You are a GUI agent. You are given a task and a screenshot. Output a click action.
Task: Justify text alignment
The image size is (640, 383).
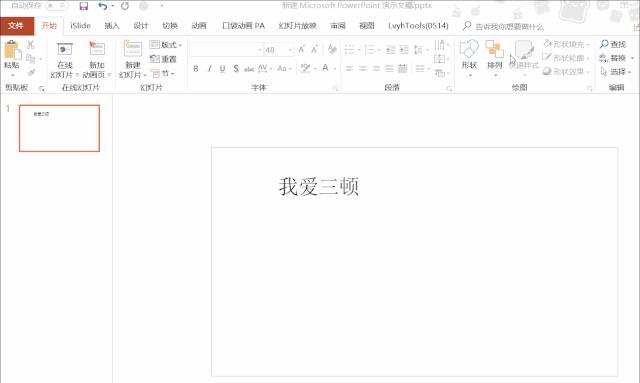(389, 69)
